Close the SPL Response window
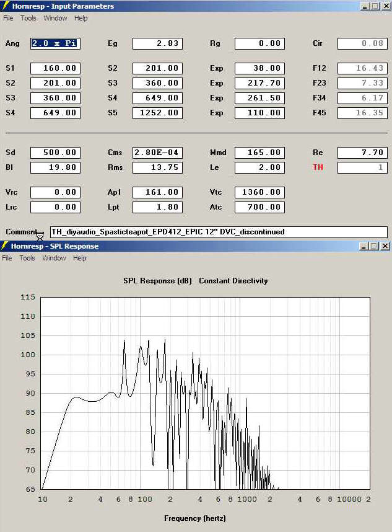Image resolution: width=392 pixels, height=532 pixels. (385, 246)
